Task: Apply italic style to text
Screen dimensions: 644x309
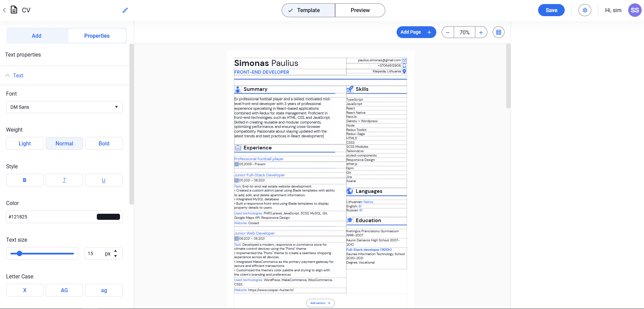Action: click(x=64, y=180)
